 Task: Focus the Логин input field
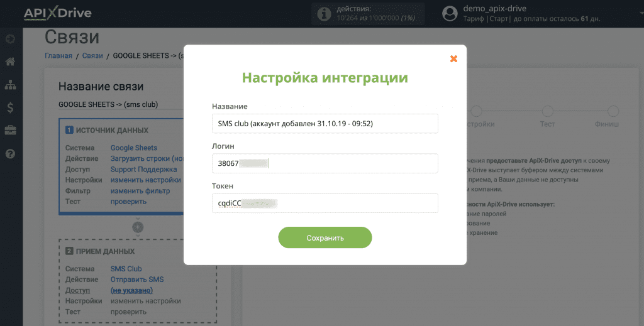click(x=325, y=163)
